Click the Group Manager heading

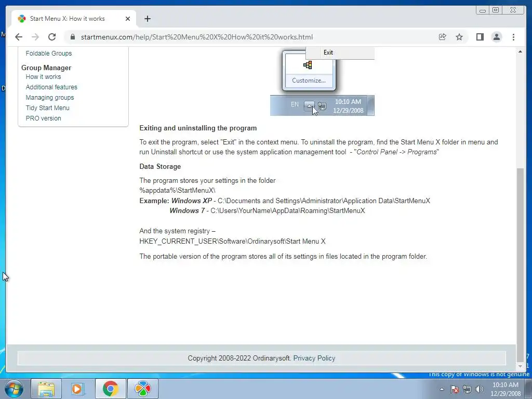click(46, 68)
